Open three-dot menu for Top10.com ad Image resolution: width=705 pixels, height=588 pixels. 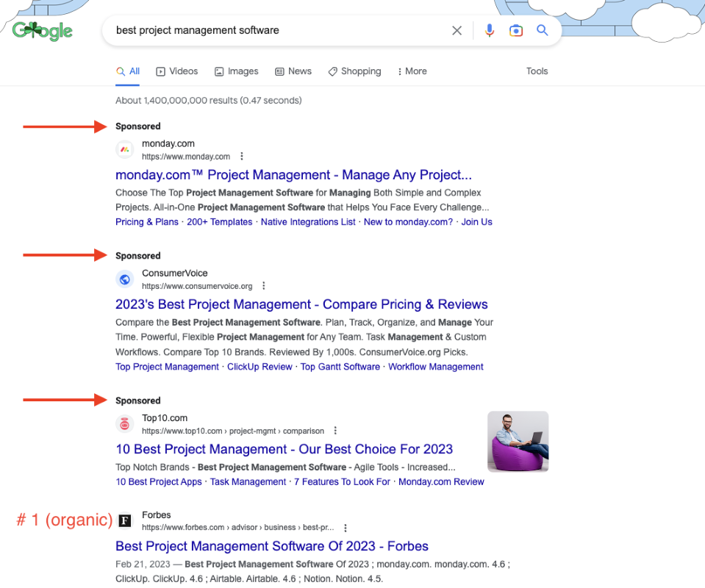pos(335,431)
